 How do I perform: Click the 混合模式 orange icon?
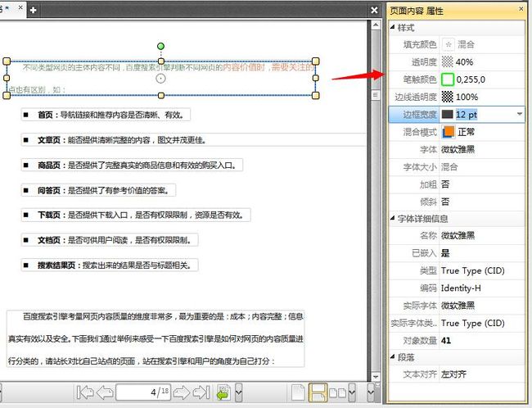point(449,132)
